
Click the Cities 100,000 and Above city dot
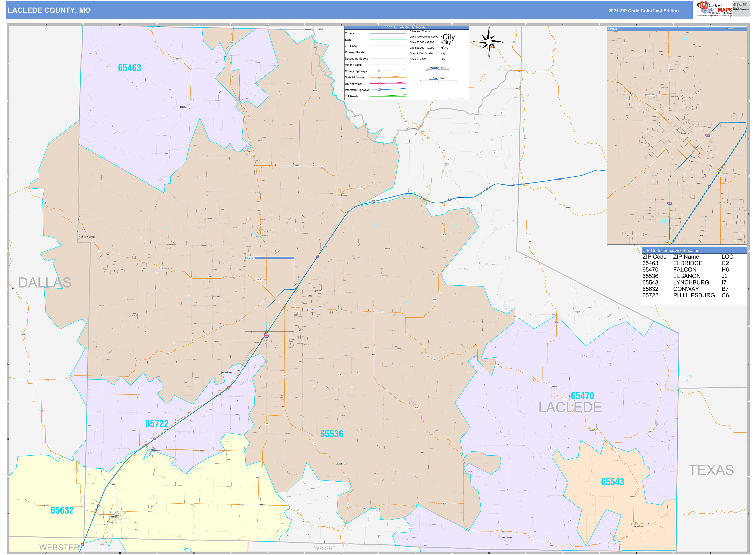coord(442,36)
